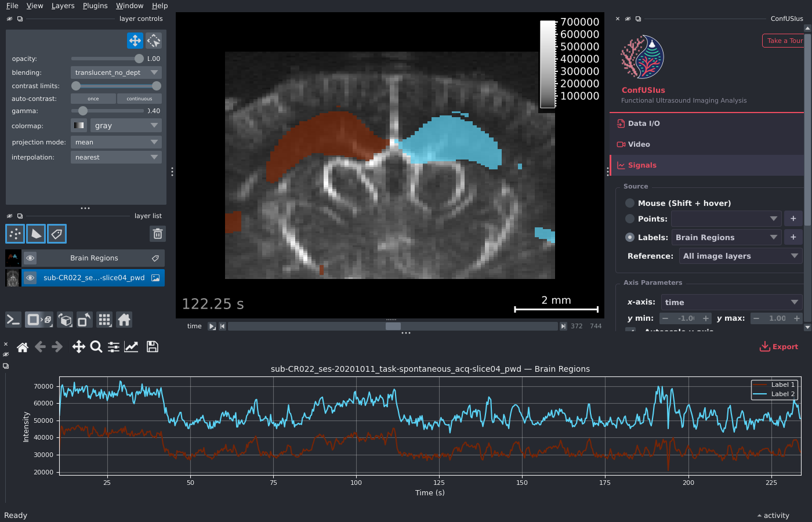Open the Window menu
The image size is (812, 522).
point(129,6)
